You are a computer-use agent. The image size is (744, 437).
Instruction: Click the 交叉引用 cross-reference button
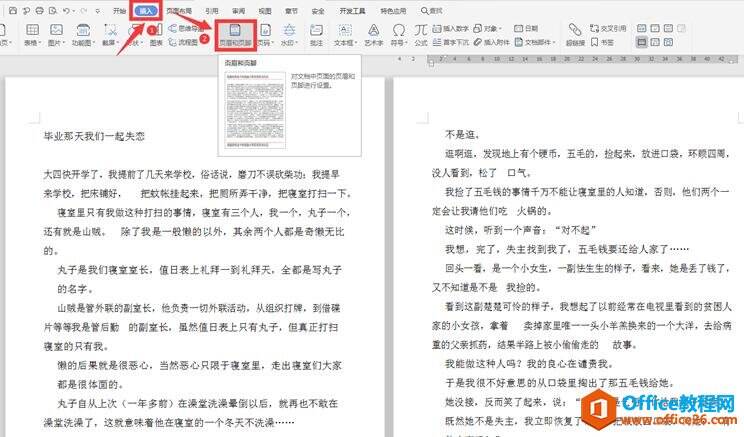click(x=608, y=28)
